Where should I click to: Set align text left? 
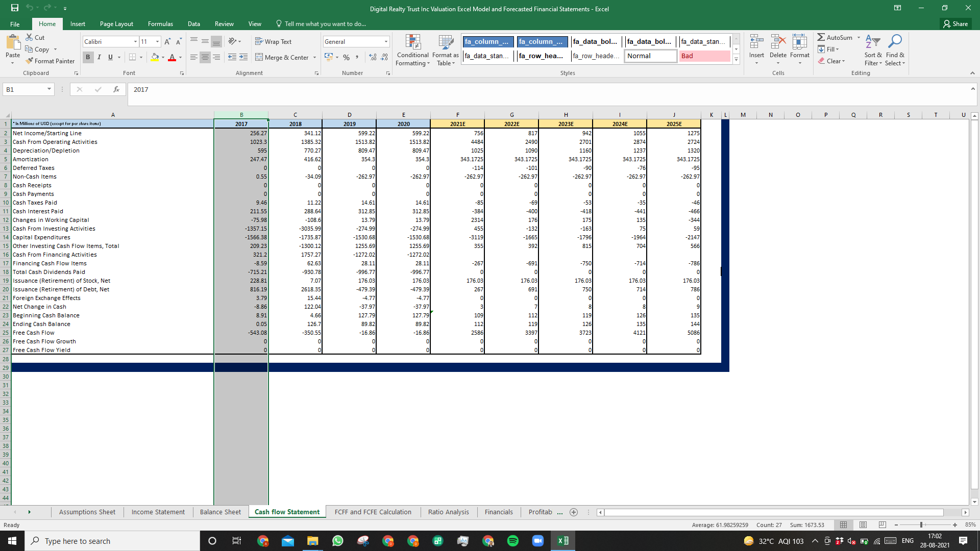(194, 57)
